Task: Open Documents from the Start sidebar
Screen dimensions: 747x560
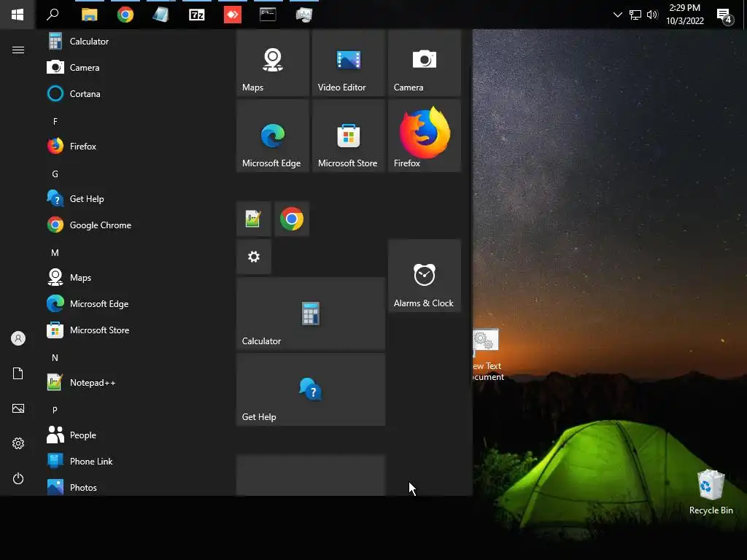Action: tap(18, 373)
